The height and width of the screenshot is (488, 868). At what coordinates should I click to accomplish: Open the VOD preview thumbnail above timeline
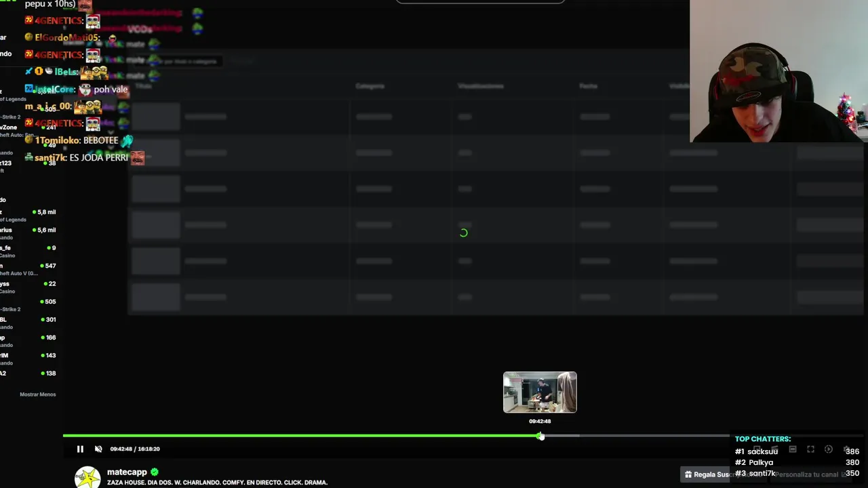540,392
